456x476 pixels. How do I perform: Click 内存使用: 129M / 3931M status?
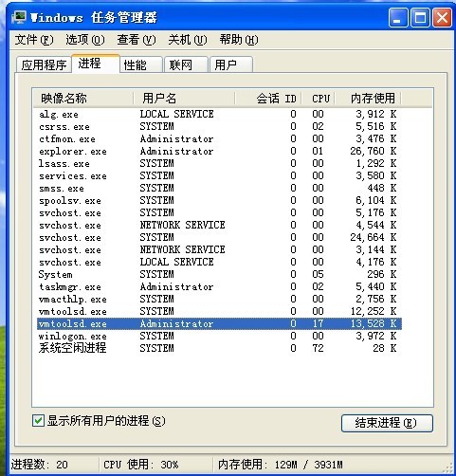click(281, 465)
